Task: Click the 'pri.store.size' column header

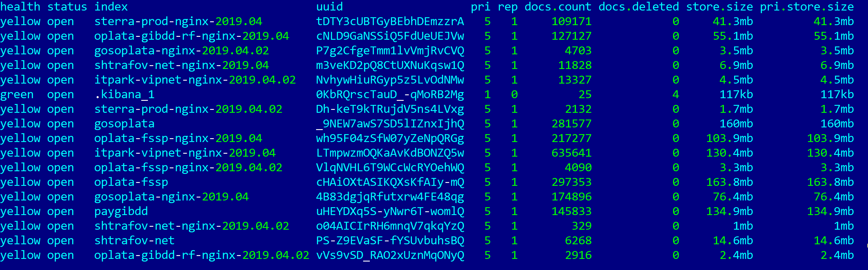Action: (x=807, y=7)
